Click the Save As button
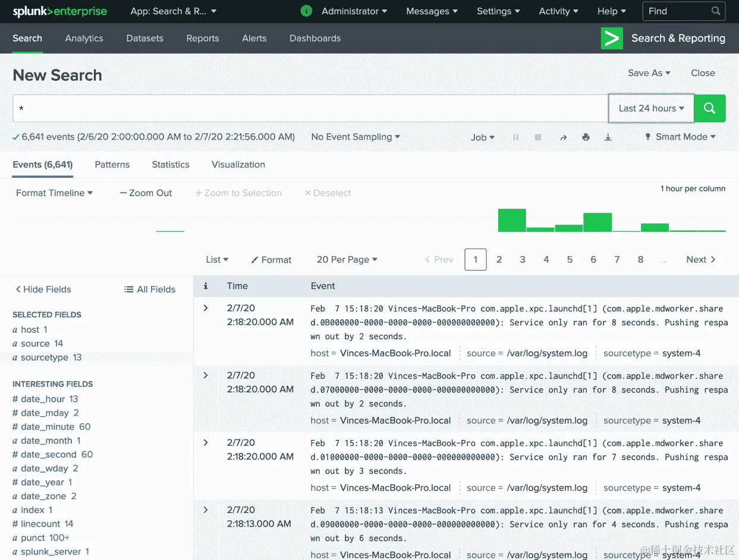 click(648, 73)
